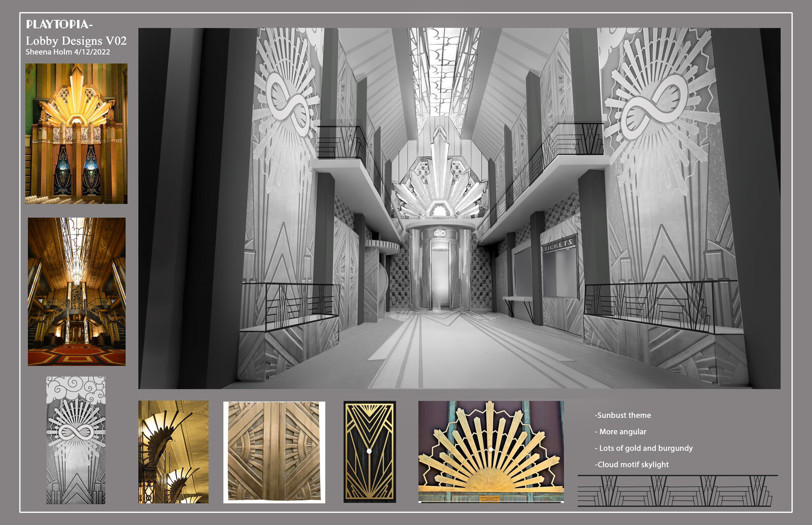The image size is (812, 525).
Task: Click the PLAYTOPIA- title text
Action: [x=59, y=24]
